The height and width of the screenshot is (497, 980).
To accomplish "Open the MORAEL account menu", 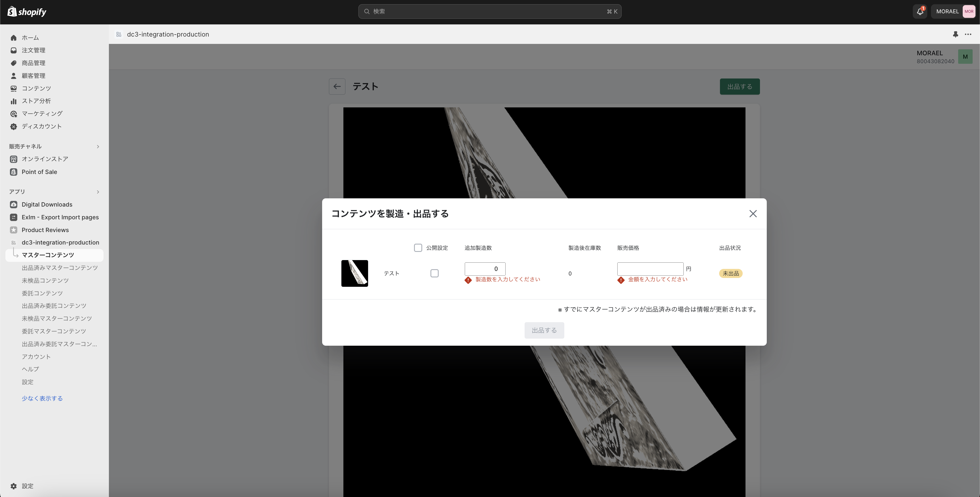I will point(955,11).
